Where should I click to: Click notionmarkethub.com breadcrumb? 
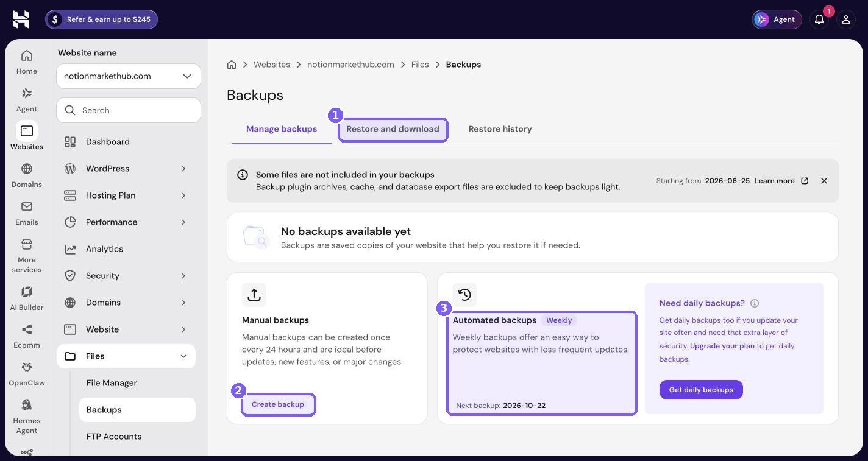[350, 65]
